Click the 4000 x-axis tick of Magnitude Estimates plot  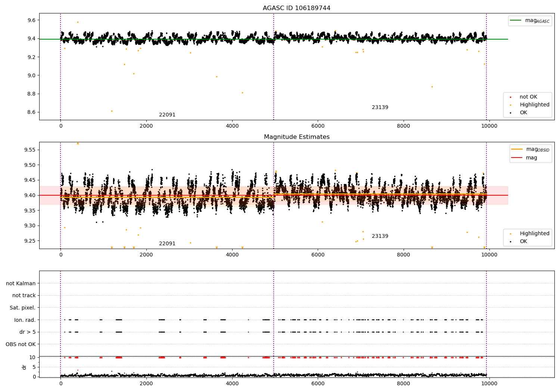pos(232,255)
